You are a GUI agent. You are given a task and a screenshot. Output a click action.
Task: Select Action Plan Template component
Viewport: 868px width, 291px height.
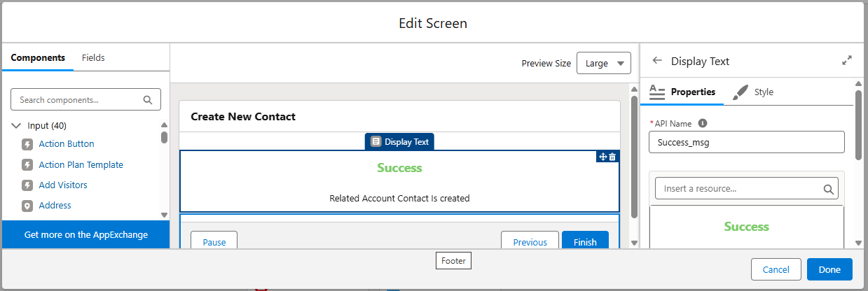tap(81, 165)
